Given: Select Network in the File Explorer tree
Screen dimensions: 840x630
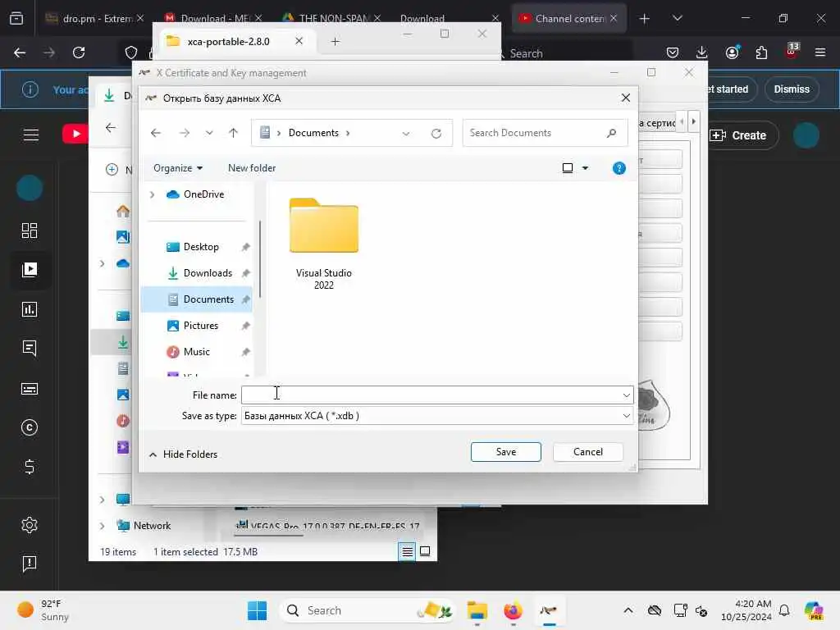Looking at the screenshot, I should coord(144,526).
